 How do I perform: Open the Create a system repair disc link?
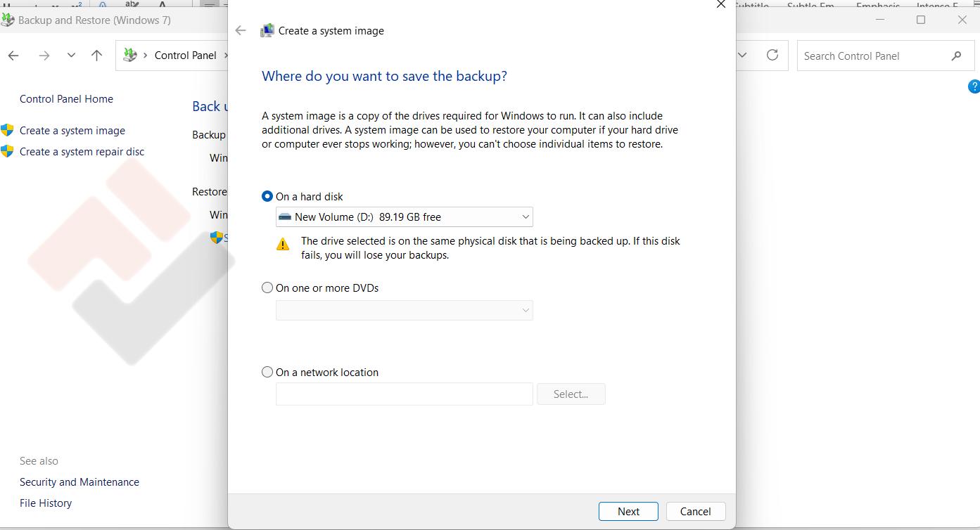click(x=82, y=151)
